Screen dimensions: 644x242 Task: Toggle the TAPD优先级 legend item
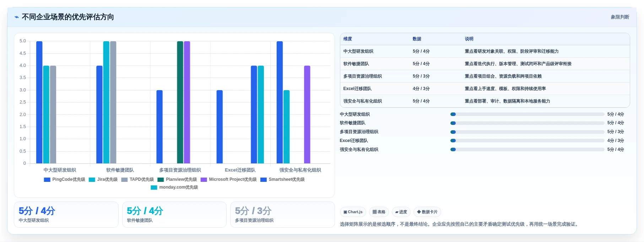pyautogui.click(x=137, y=180)
